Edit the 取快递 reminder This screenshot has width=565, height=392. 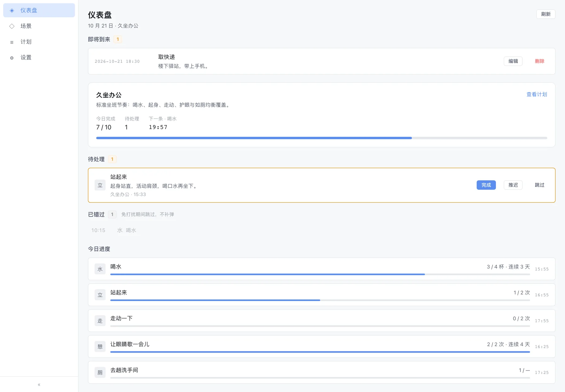pos(513,61)
